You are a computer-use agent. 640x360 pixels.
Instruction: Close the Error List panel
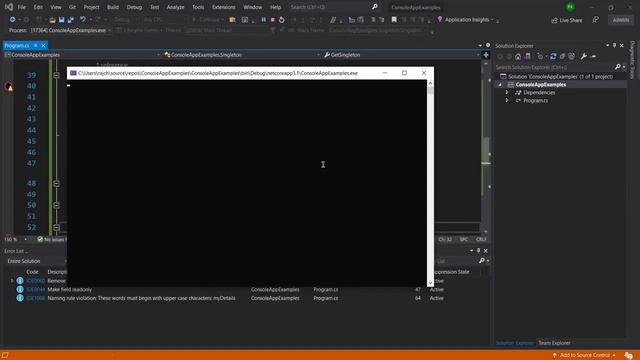click(x=486, y=251)
